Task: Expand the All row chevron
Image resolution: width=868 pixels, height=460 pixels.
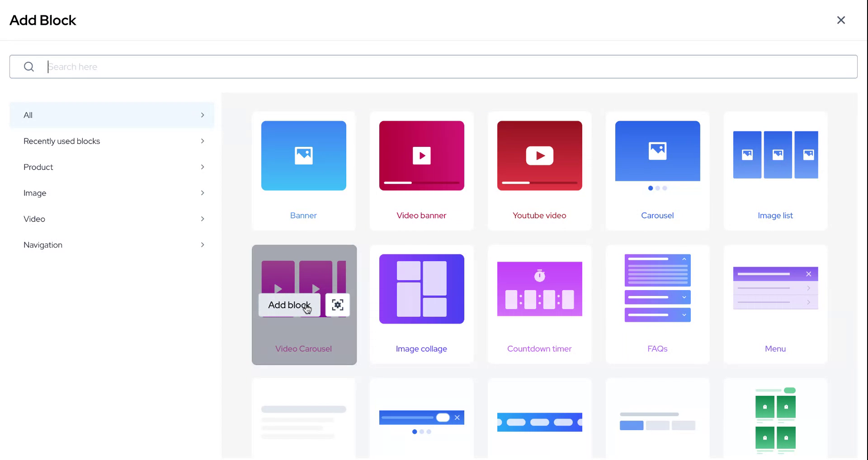Action: point(203,115)
